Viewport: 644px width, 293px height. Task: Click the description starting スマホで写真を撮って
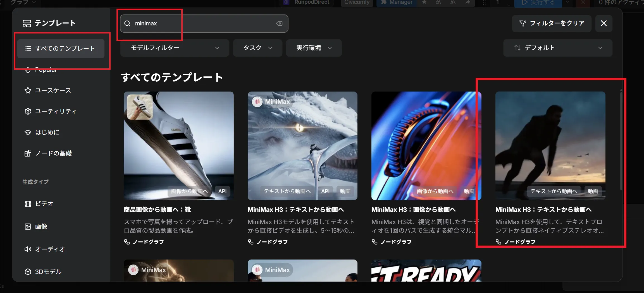click(178, 226)
